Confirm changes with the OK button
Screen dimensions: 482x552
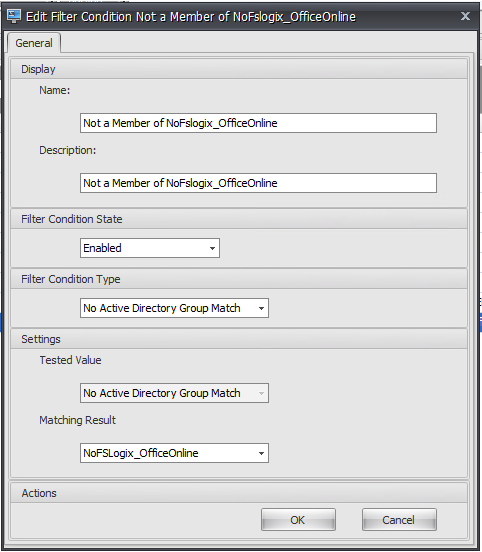coord(298,520)
